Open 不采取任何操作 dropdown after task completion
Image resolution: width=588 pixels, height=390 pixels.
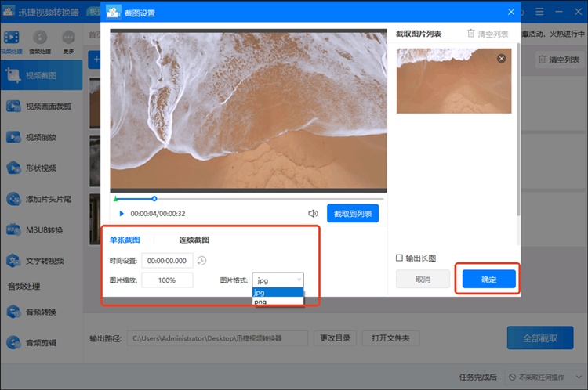tap(543, 377)
